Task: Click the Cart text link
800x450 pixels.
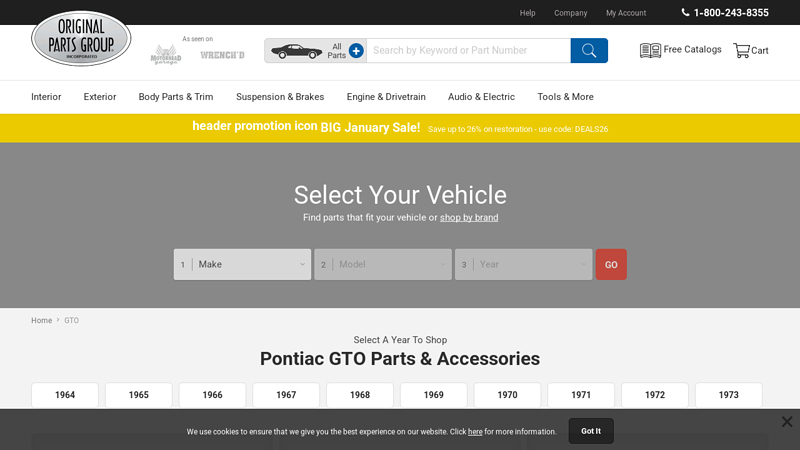Action: coord(760,51)
